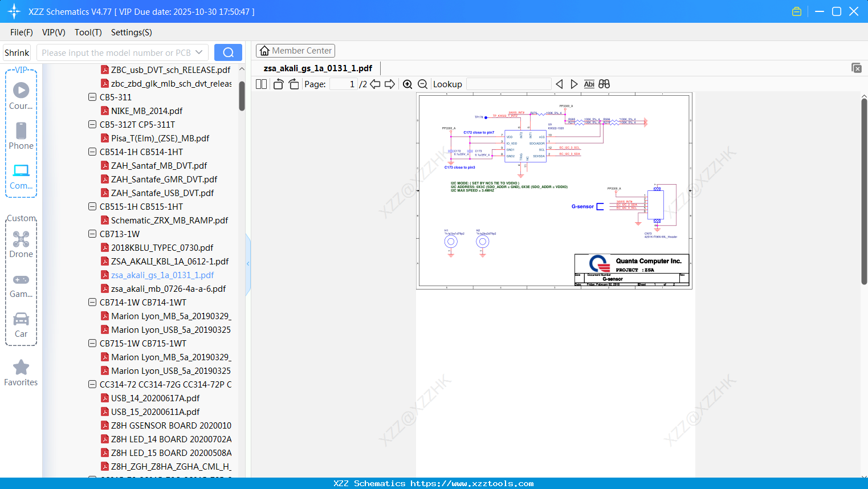The width and height of the screenshot is (868, 489).
Task: Select the zsa_akali_gs_1a_0131_1.pdf tab
Action: coord(318,68)
